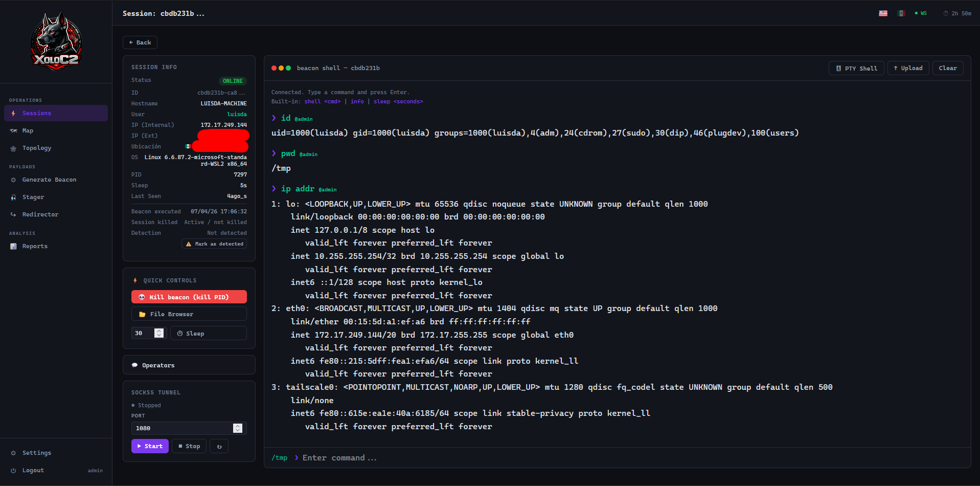The height and width of the screenshot is (486, 980).
Task: Switch language with the US flag icon
Action: point(883,13)
